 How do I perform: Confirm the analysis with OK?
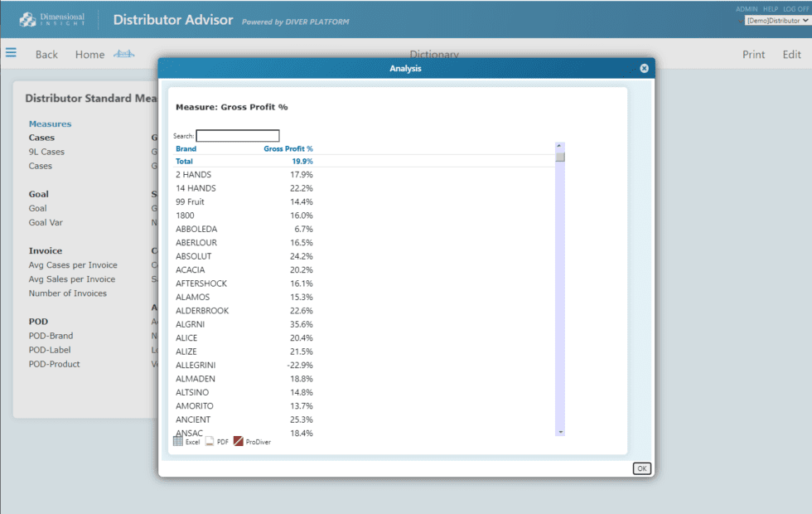point(641,468)
